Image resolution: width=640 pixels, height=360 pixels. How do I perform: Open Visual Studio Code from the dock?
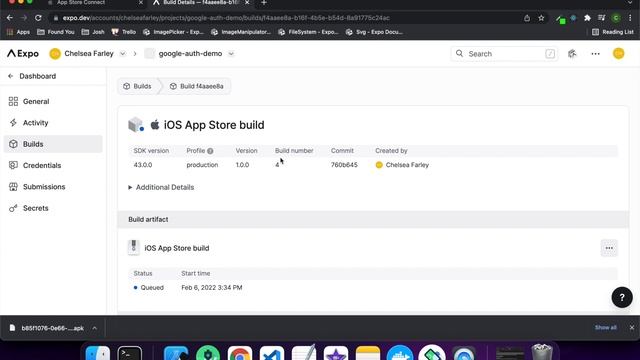[272, 353]
